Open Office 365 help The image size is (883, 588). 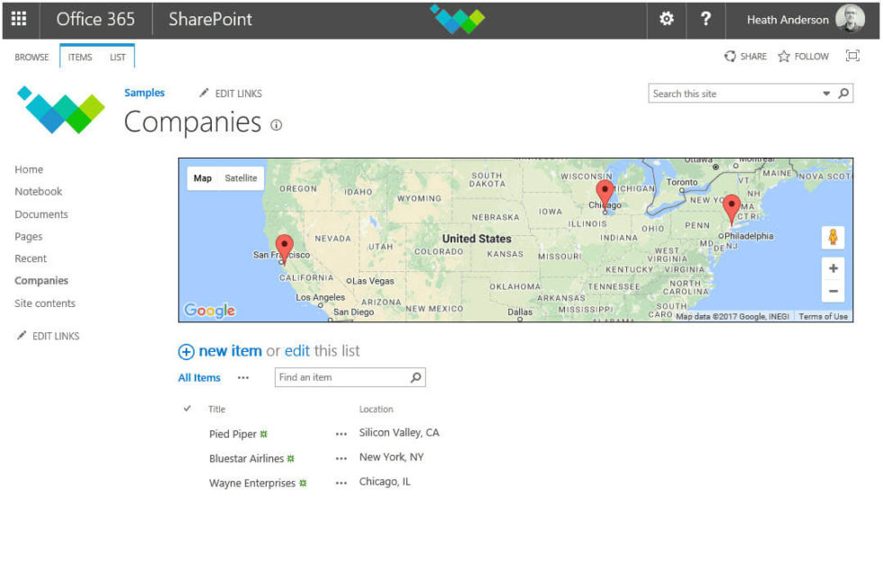coord(706,19)
